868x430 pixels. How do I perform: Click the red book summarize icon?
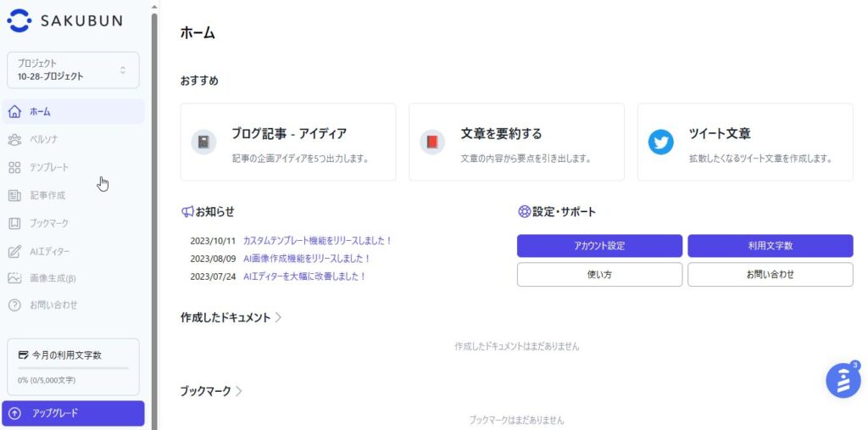tap(432, 142)
